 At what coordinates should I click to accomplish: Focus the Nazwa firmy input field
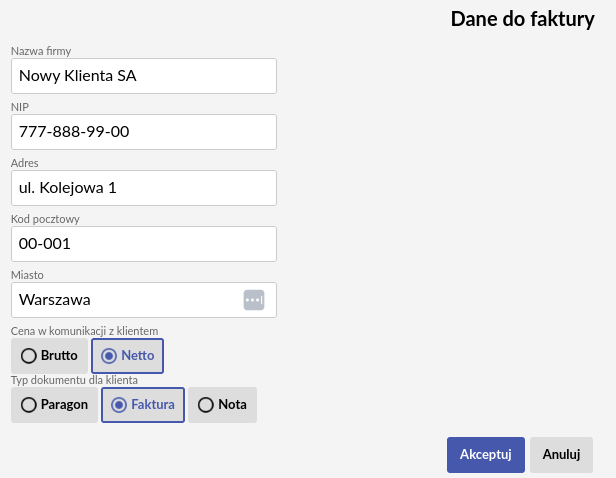pos(144,76)
